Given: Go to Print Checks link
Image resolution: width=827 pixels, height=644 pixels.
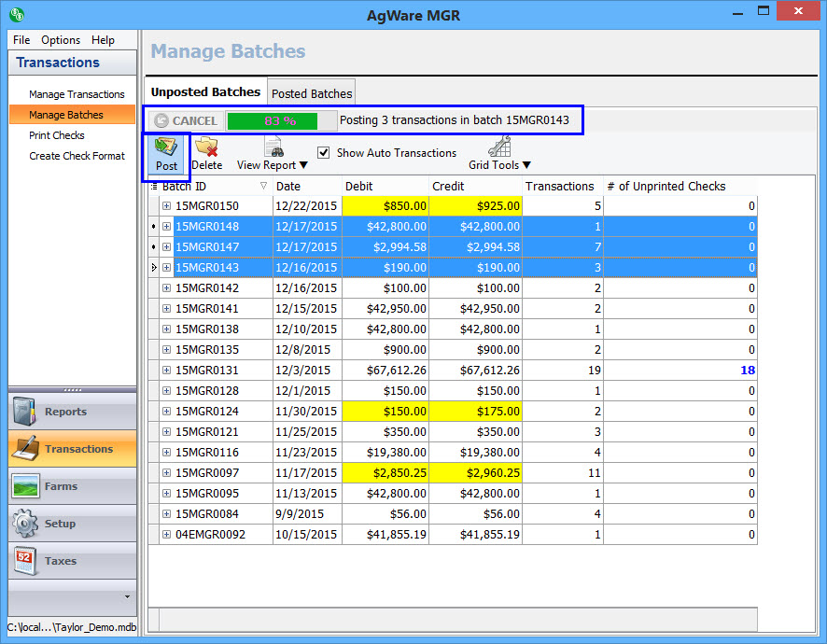Looking at the screenshot, I should tap(57, 135).
